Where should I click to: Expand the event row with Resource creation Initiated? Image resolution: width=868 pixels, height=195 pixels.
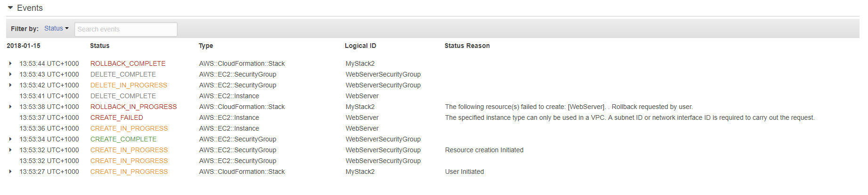[x=10, y=150]
